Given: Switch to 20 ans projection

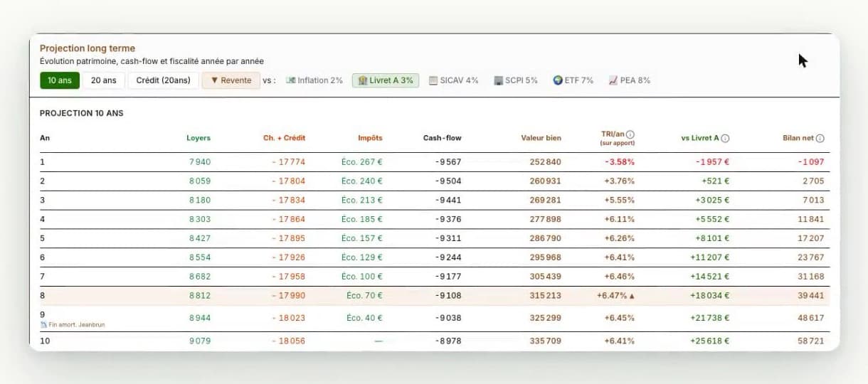Looking at the screenshot, I should tap(104, 80).
